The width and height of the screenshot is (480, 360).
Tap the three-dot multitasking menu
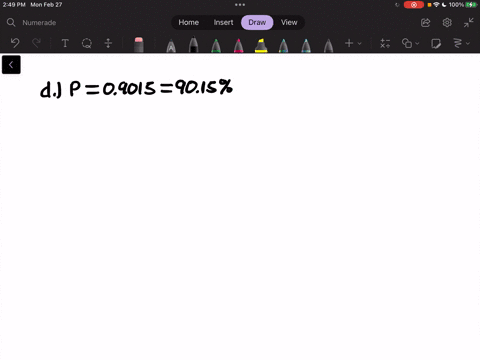tap(240, 5)
